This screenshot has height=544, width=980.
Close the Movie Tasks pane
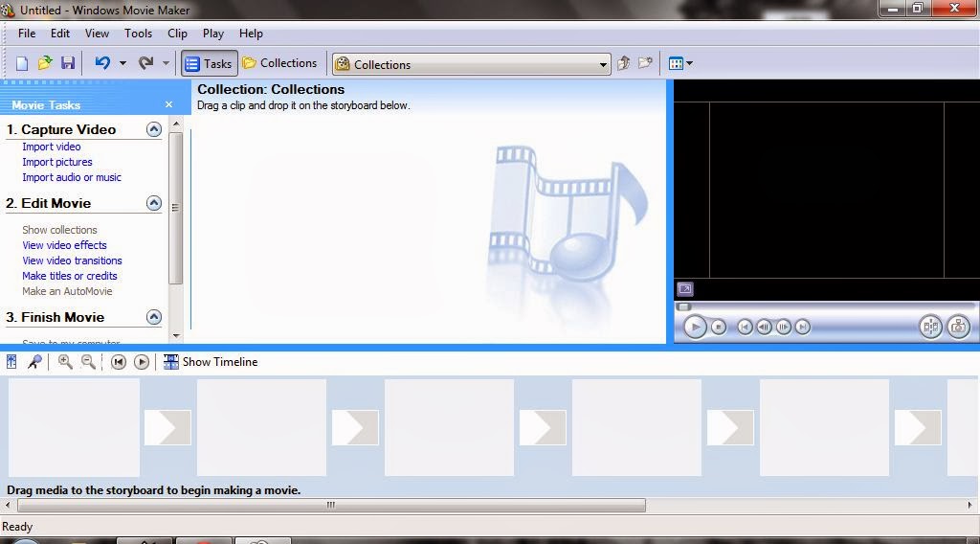(168, 104)
